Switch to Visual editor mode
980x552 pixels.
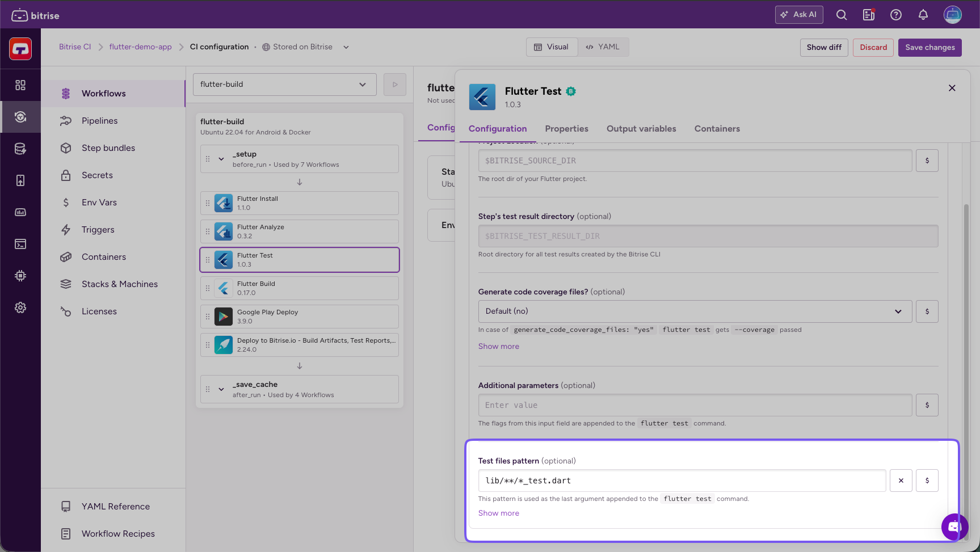click(x=552, y=47)
